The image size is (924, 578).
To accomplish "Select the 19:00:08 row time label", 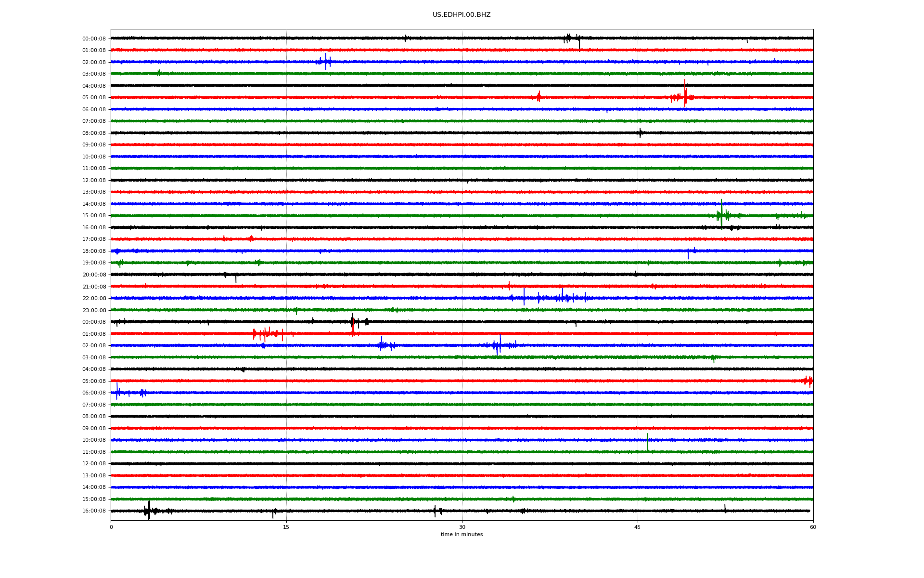I will click(94, 263).
